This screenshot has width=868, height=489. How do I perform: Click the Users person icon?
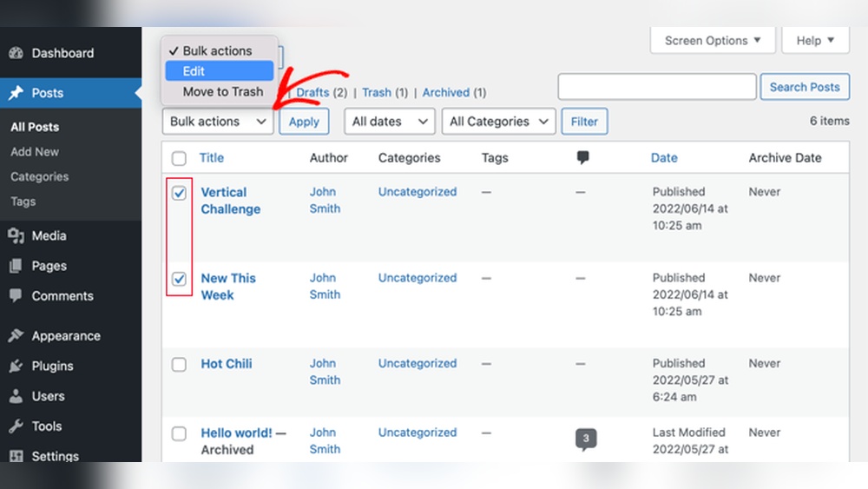pyautogui.click(x=16, y=396)
